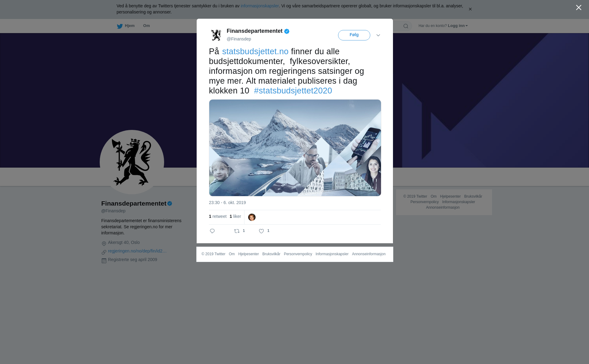The height and width of the screenshot is (364, 589).
Task: Follow the informasjonskapsler link in banner
Action: [260, 6]
